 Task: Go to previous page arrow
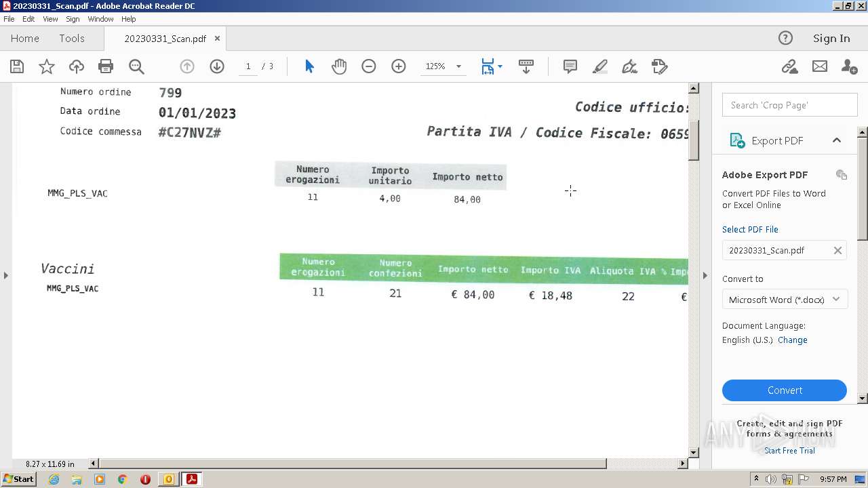click(x=187, y=66)
